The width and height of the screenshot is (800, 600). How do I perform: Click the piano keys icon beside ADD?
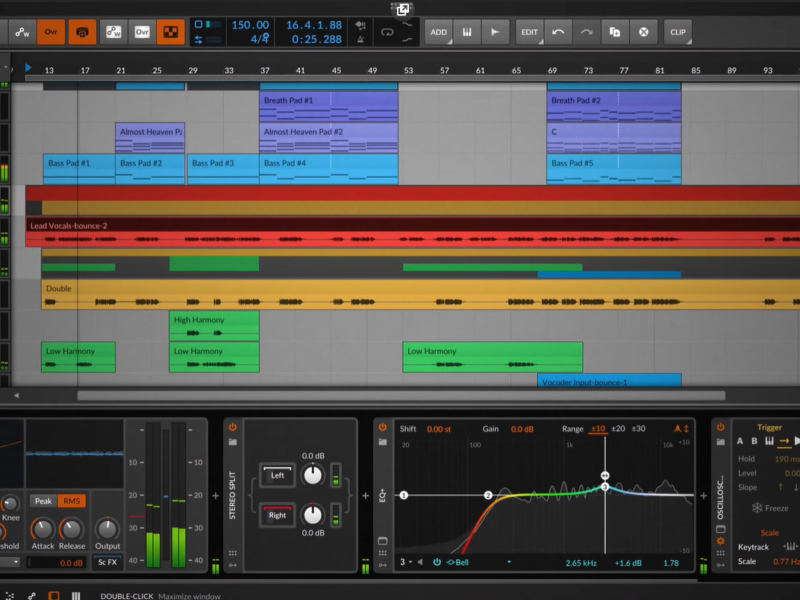click(x=466, y=32)
